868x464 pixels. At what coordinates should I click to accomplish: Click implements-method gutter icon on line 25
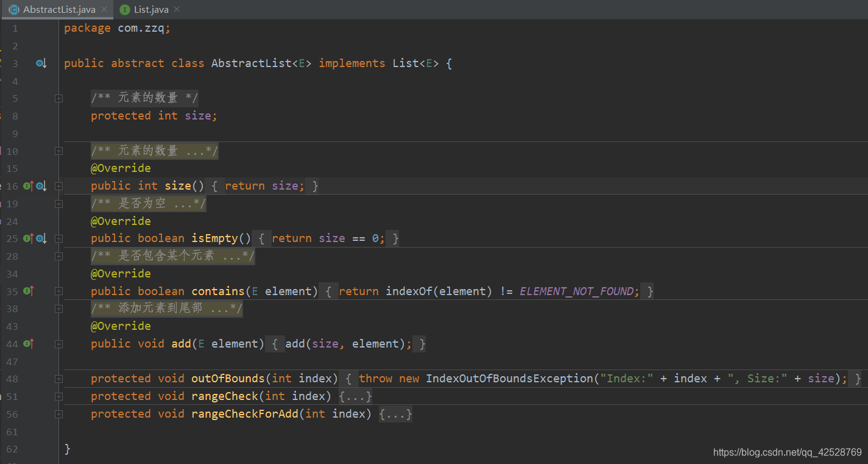point(28,238)
